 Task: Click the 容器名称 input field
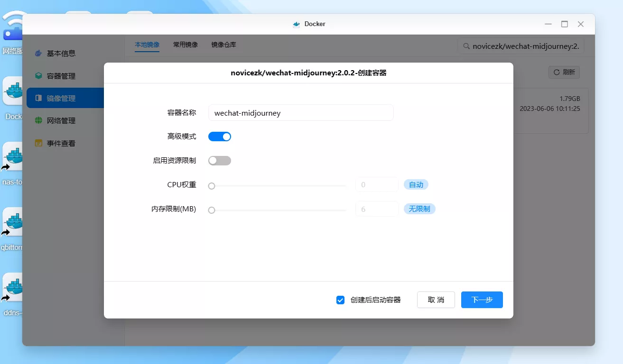(301, 113)
